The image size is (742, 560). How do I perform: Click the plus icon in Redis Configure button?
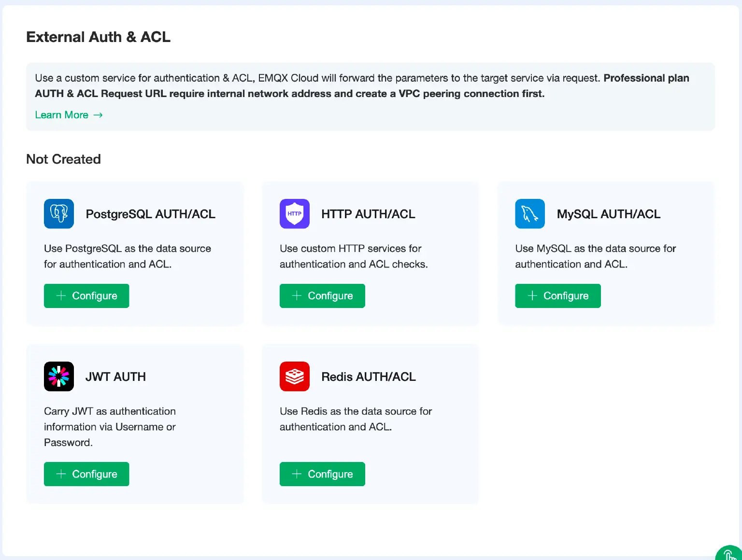[x=297, y=474]
